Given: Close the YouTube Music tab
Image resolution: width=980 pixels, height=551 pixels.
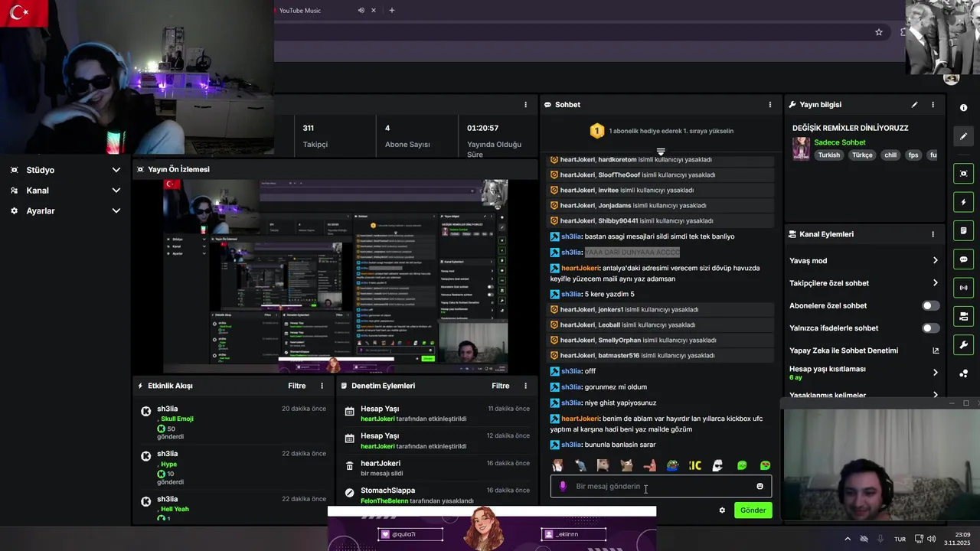Looking at the screenshot, I should pos(374,10).
